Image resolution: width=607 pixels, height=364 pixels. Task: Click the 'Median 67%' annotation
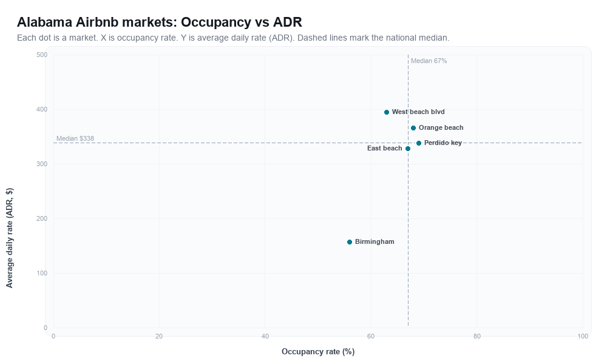(x=429, y=61)
